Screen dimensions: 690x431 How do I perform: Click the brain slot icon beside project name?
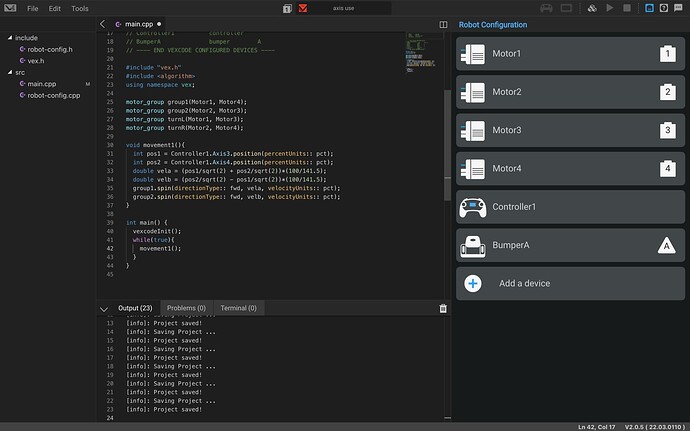[287, 8]
